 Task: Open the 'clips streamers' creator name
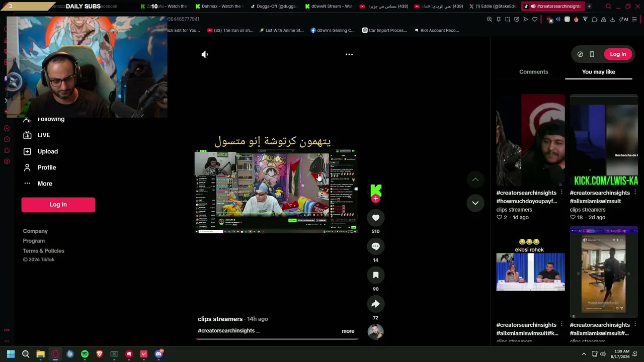coord(220,319)
